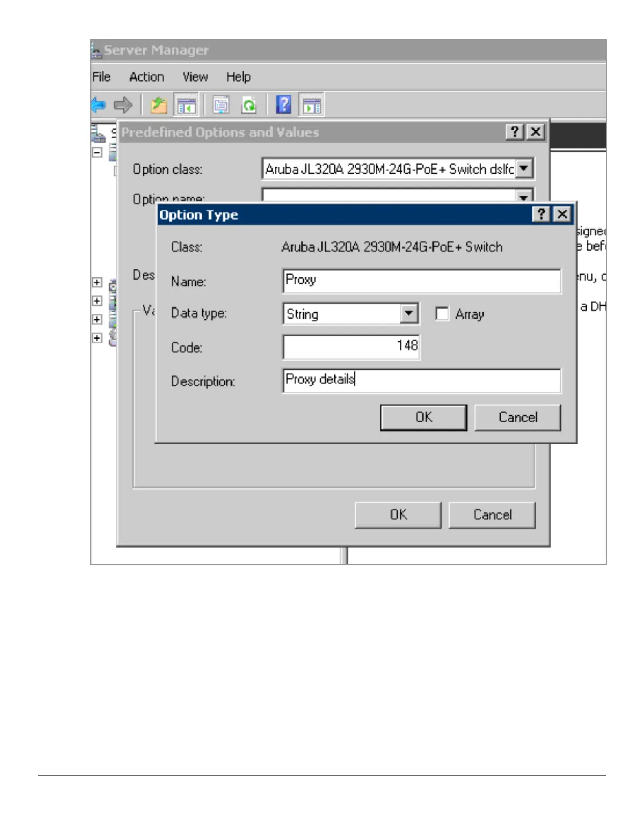The image size is (644, 834).
Task: Click the Refresh toolbar icon
Action: 249,105
